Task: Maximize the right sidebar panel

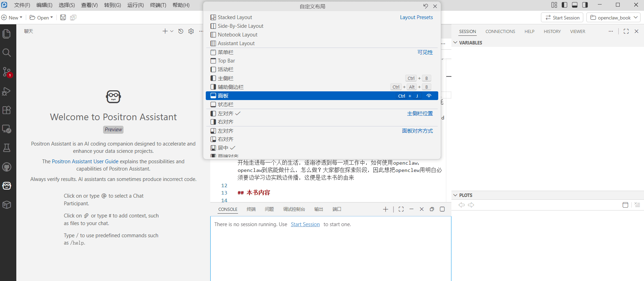Action: pyautogui.click(x=626, y=31)
